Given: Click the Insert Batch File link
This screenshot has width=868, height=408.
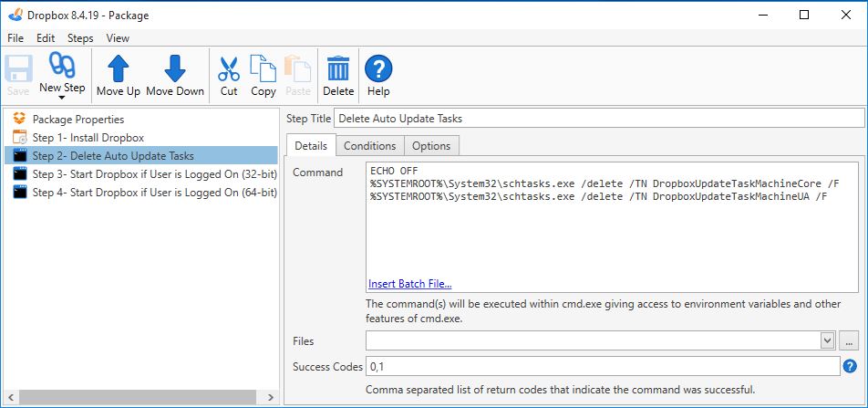Looking at the screenshot, I should pyautogui.click(x=409, y=284).
